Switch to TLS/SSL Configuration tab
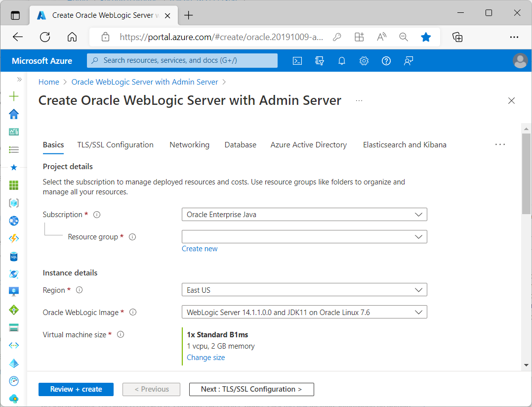The height and width of the screenshot is (407, 532). tap(116, 145)
